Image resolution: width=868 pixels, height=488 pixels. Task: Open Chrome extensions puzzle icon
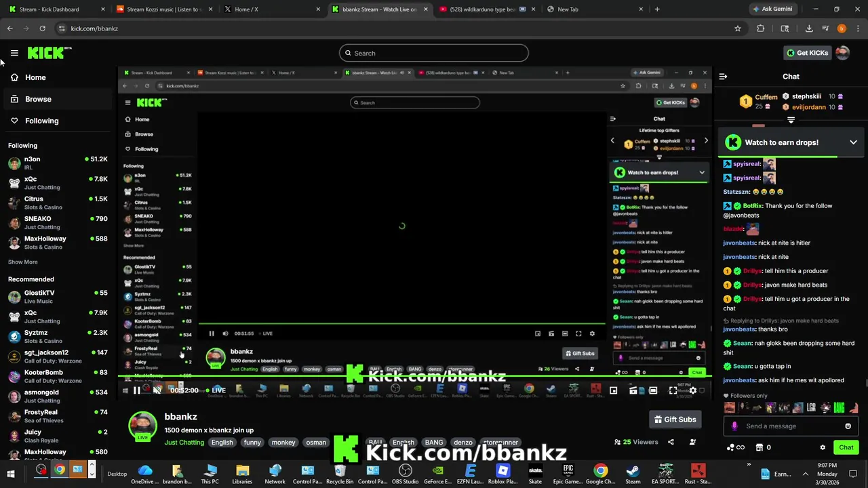(760, 28)
